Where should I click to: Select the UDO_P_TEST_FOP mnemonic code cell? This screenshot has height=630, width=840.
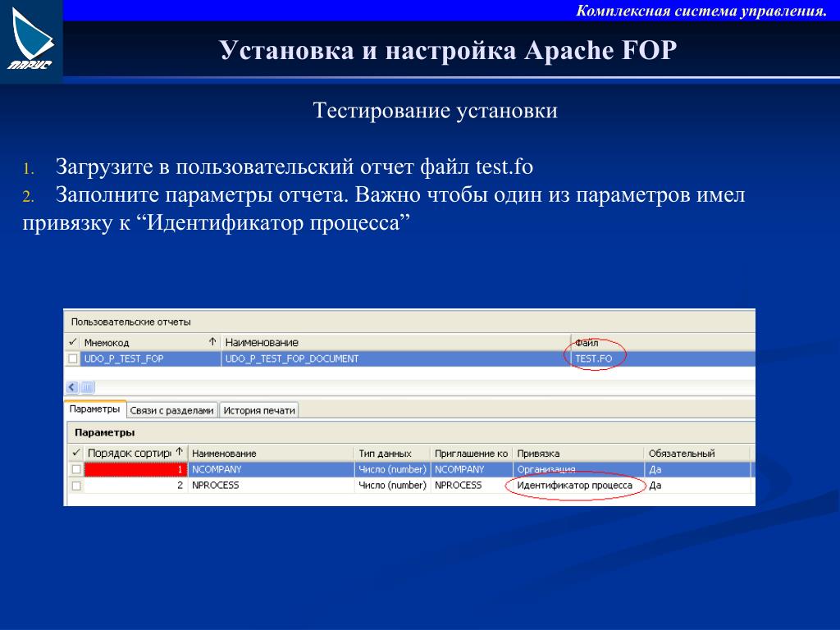click(151, 359)
